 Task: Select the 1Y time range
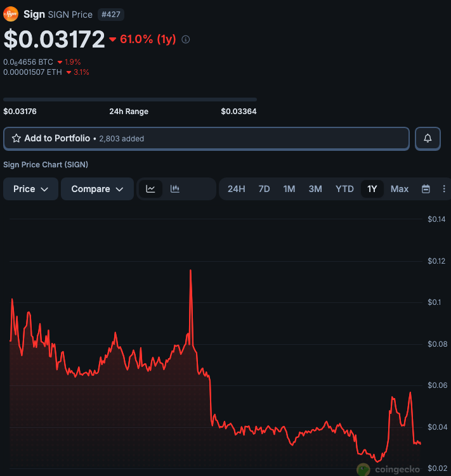point(372,189)
